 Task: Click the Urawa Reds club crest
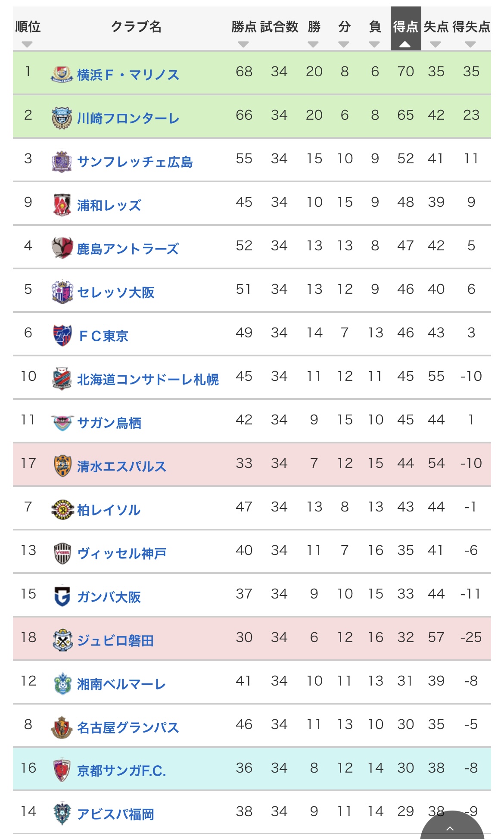point(62,205)
